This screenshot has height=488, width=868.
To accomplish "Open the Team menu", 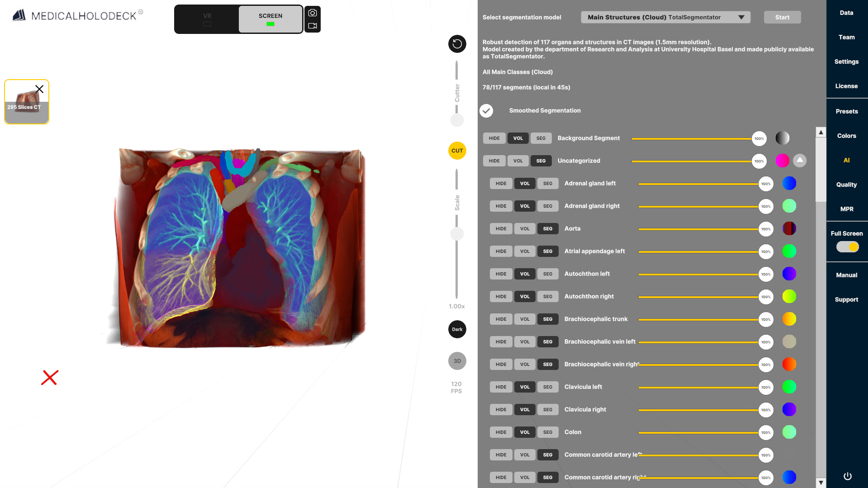I will click(x=847, y=37).
